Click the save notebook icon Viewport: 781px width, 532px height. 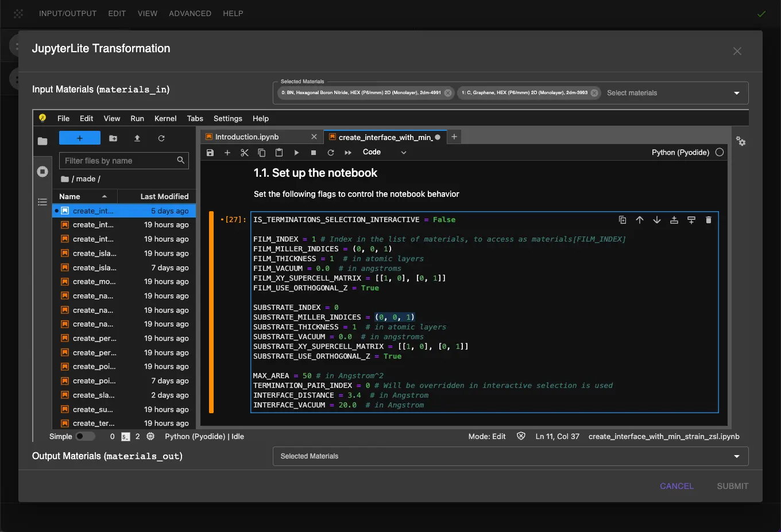tap(210, 153)
